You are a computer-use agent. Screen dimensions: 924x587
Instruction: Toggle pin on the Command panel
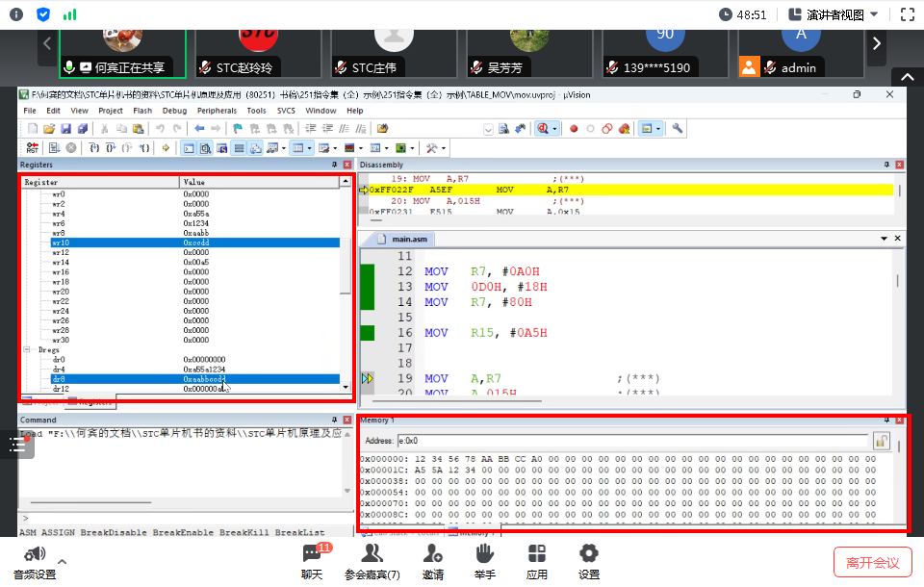pos(334,420)
